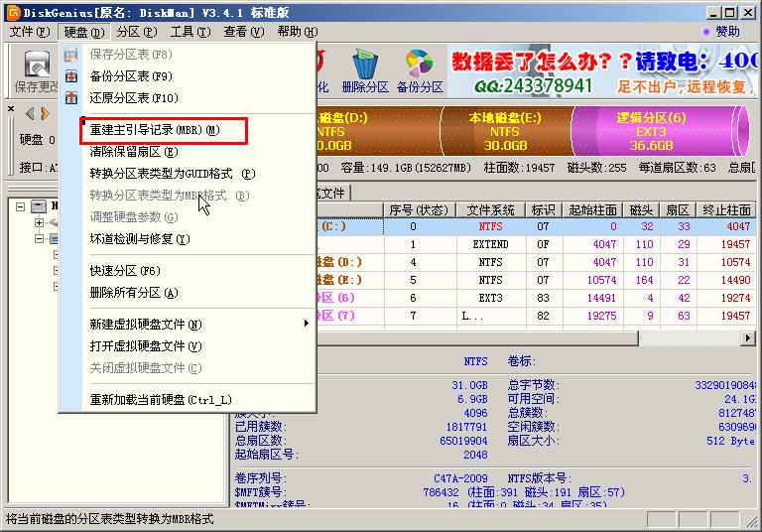Choose 清除保留扇区(E) menu entry
This screenshot has height=532, width=762.
coord(188,152)
